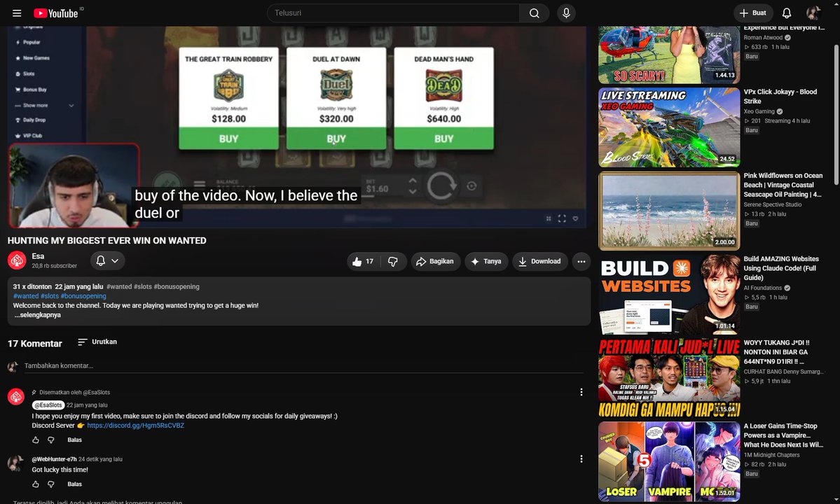Open the Urutkan sort comments menu

click(x=97, y=342)
